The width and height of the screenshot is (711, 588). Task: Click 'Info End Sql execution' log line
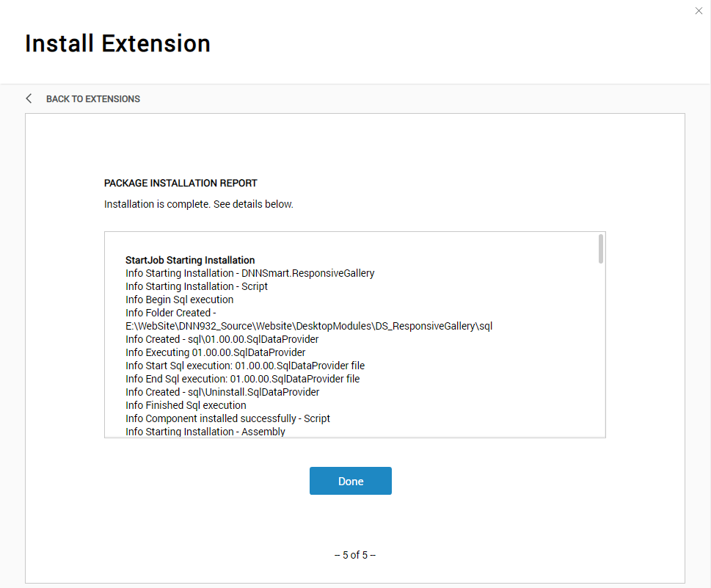pyautogui.click(x=243, y=379)
